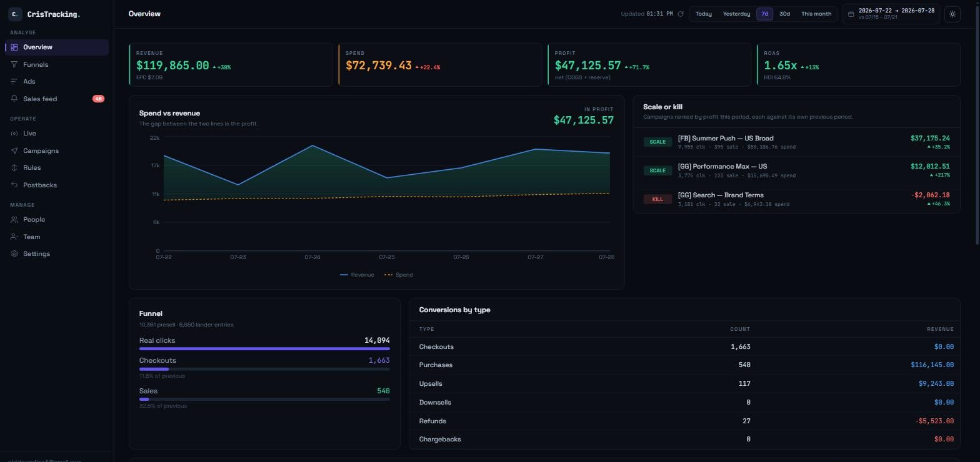The height and width of the screenshot is (462, 980).
Task: Click the COUNT column header
Action: pos(740,329)
